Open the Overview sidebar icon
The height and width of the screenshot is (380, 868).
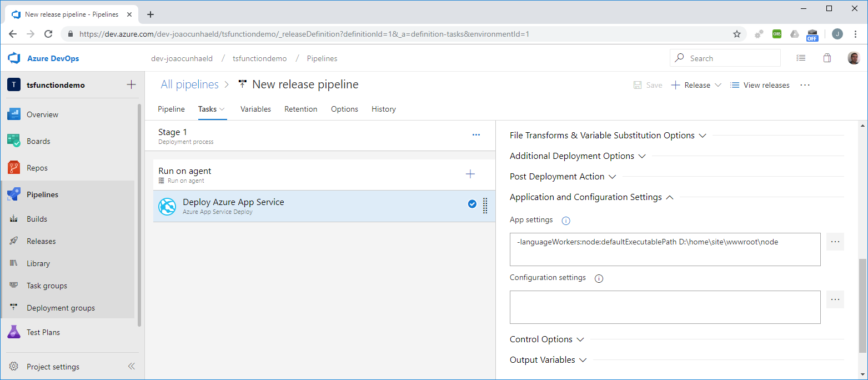(14, 114)
